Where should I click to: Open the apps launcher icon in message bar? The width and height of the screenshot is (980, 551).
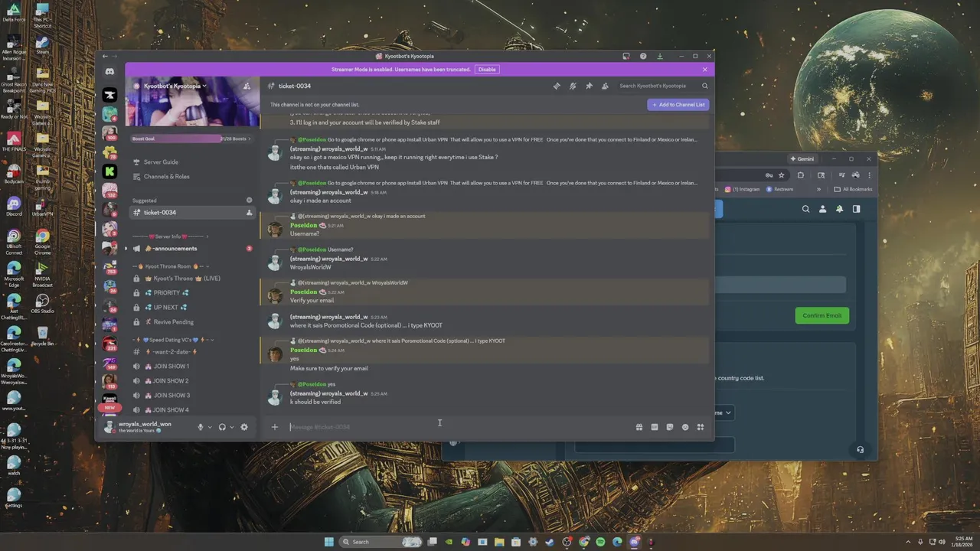coord(701,427)
